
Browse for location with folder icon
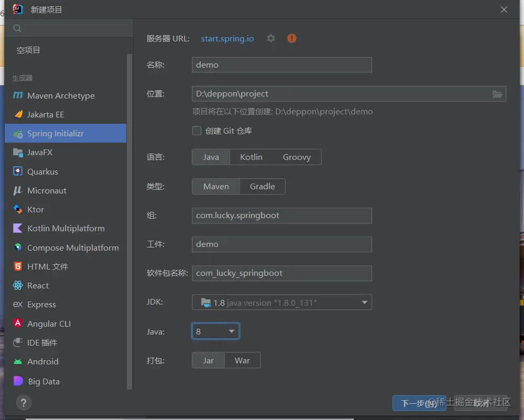click(x=497, y=94)
